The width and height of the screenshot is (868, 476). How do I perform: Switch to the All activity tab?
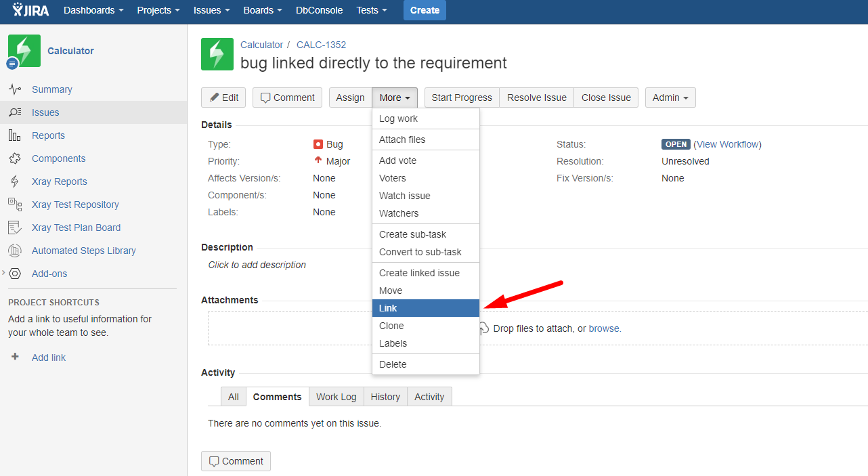point(234,397)
